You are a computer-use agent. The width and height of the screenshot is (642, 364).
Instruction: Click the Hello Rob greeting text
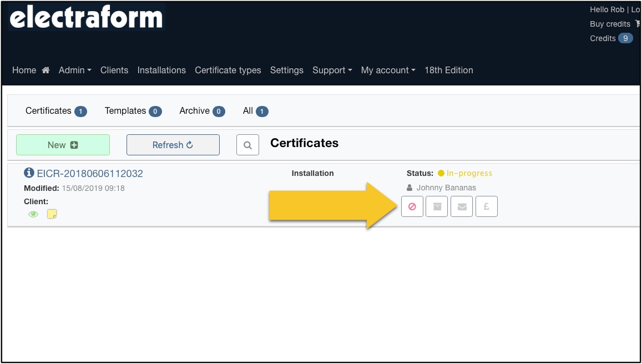pyautogui.click(x=607, y=9)
